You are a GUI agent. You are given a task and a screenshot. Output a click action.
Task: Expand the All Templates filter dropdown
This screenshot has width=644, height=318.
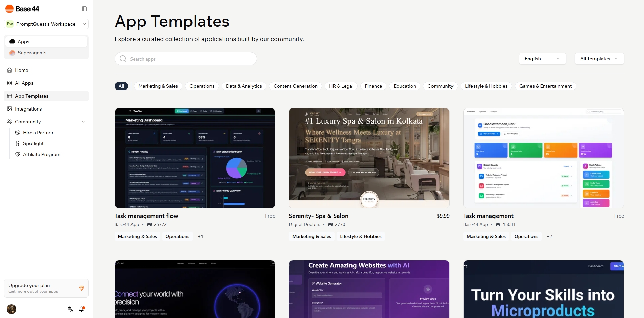pyautogui.click(x=599, y=59)
